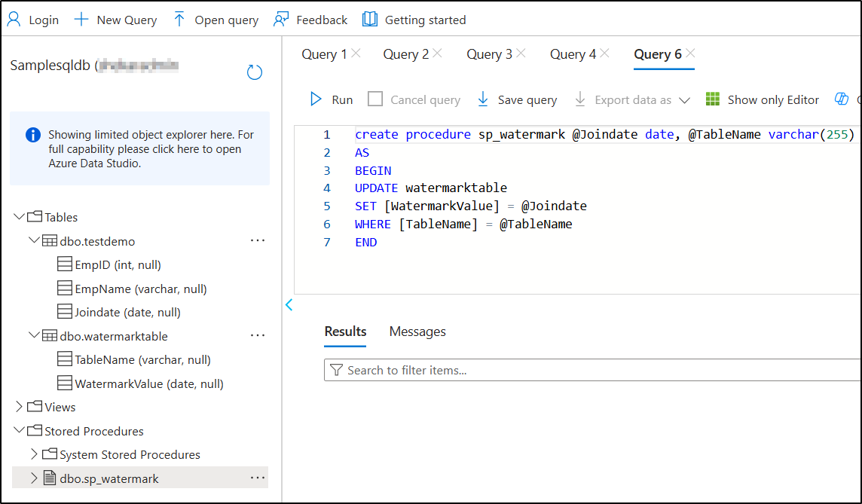Click the Stored Procedures folder icon

(x=35, y=430)
